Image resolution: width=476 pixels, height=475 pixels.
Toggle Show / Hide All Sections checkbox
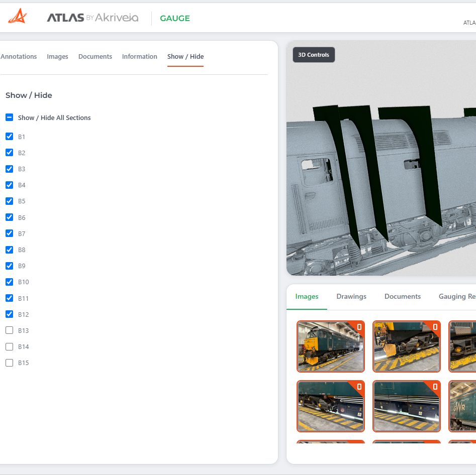tap(10, 117)
